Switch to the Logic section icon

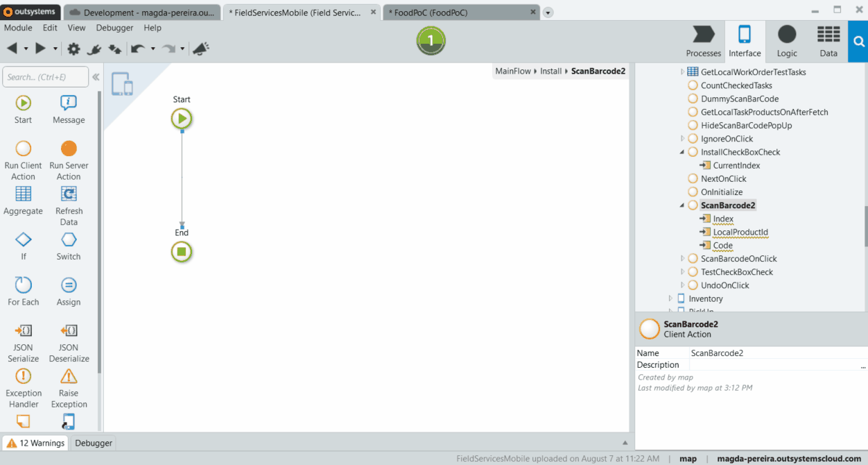pos(786,41)
